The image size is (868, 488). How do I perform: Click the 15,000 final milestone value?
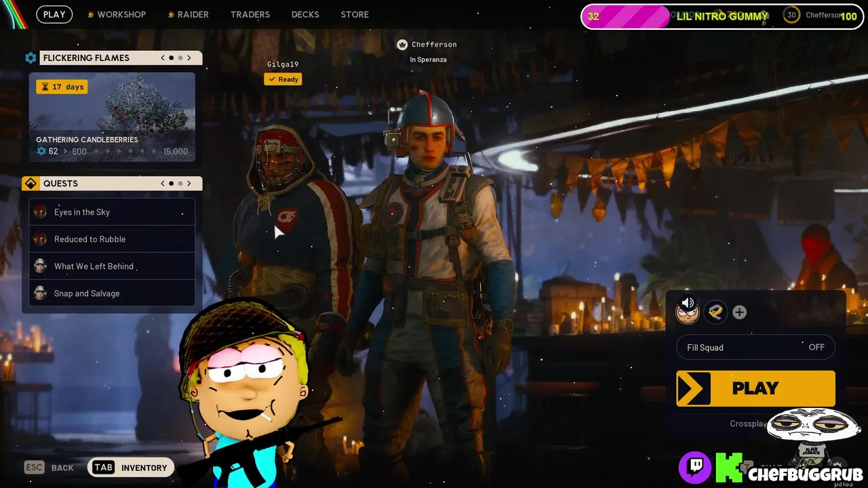point(175,152)
